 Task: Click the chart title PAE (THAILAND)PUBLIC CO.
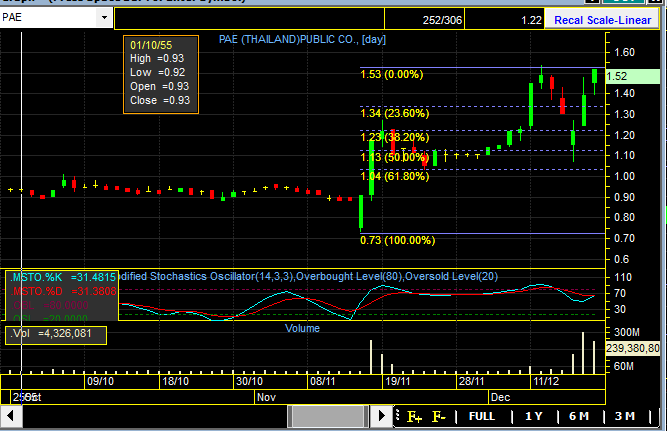click(x=302, y=39)
